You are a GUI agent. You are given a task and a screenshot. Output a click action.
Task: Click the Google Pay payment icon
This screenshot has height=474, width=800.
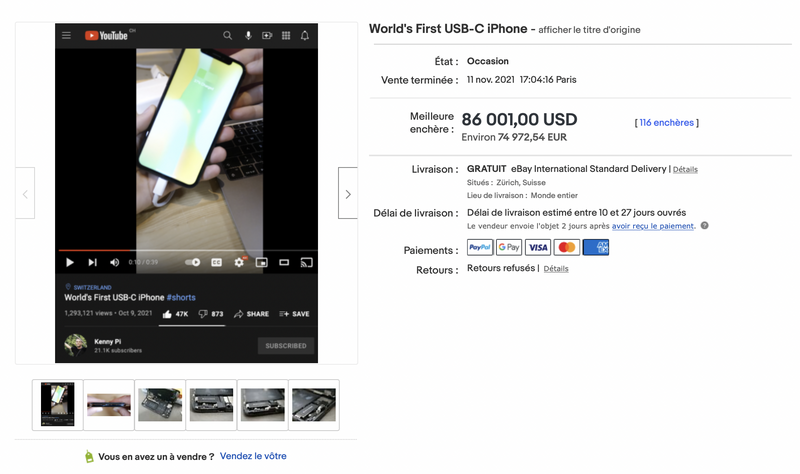[x=509, y=247]
